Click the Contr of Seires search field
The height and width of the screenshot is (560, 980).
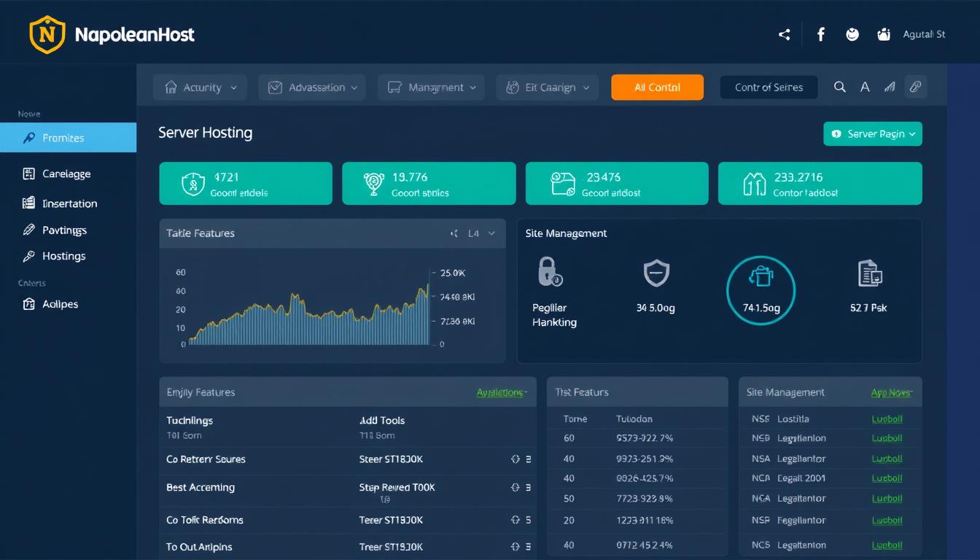coord(769,87)
